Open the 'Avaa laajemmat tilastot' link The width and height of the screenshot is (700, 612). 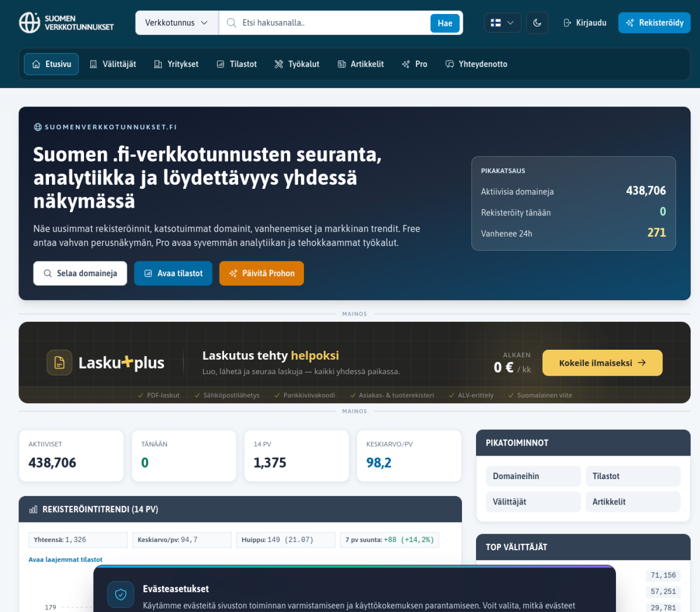coord(65,560)
